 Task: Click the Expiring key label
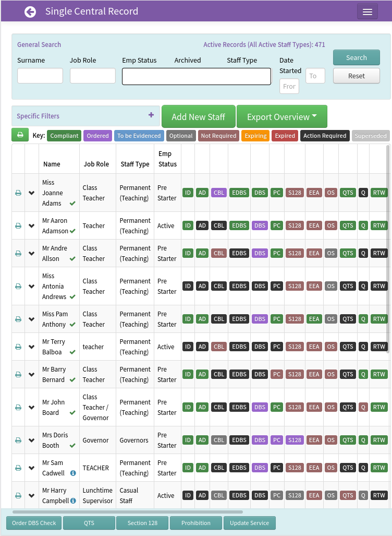[255, 136]
